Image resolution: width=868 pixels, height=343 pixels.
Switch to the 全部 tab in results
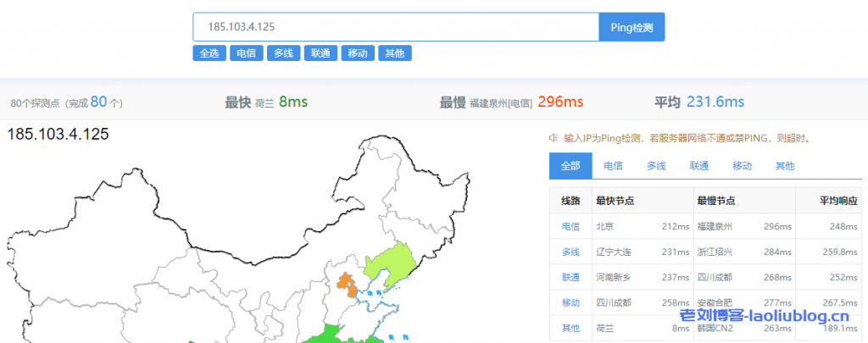pyautogui.click(x=570, y=166)
